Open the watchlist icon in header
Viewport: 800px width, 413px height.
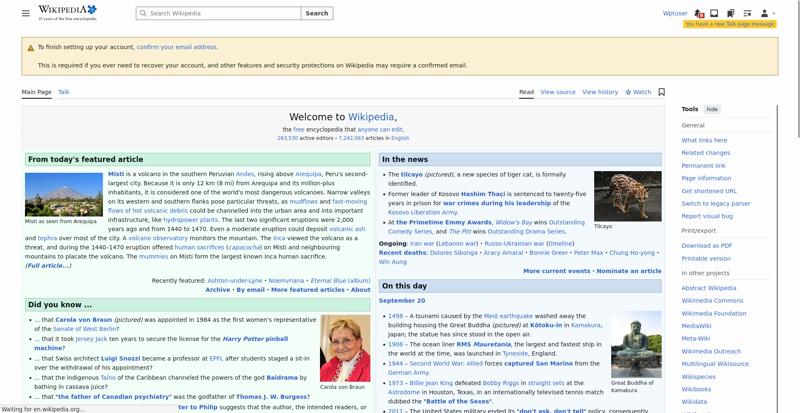(x=747, y=13)
